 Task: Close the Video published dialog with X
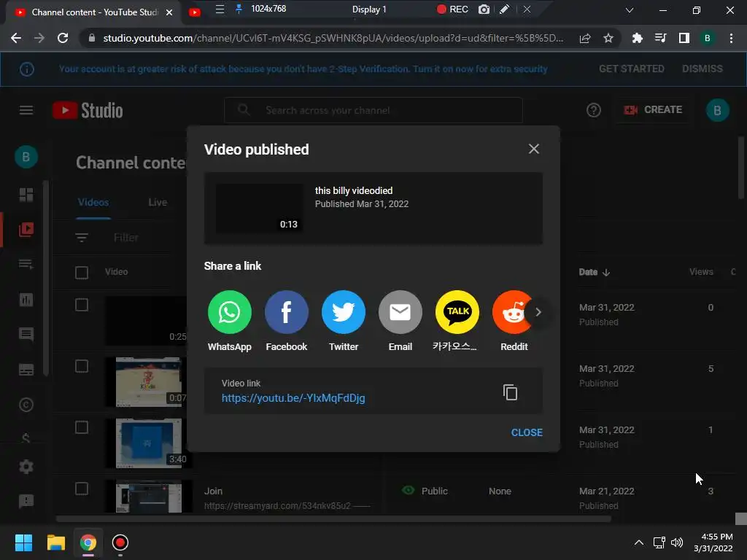coord(533,149)
